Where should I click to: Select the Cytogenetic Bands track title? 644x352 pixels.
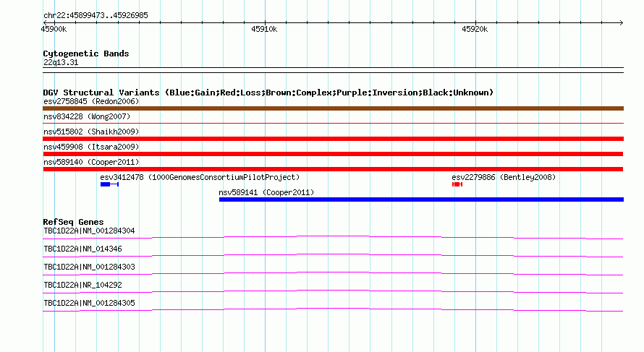click(x=86, y=53)
